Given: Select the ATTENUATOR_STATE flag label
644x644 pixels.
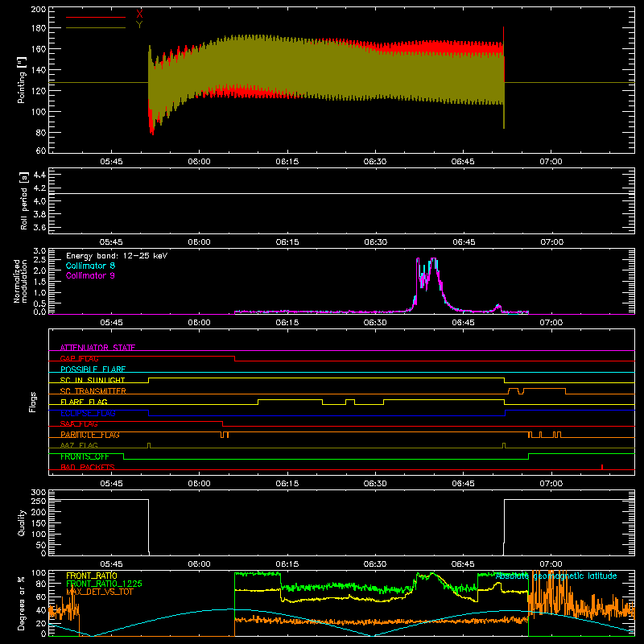Looking at the screenshot, I should click(97, 348).
